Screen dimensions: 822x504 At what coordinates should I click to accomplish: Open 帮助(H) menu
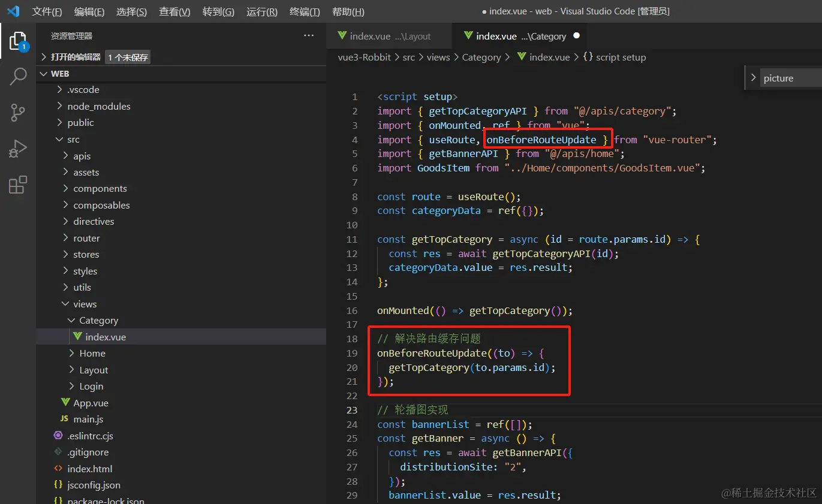pyautogui.click(x=348, y=12)
